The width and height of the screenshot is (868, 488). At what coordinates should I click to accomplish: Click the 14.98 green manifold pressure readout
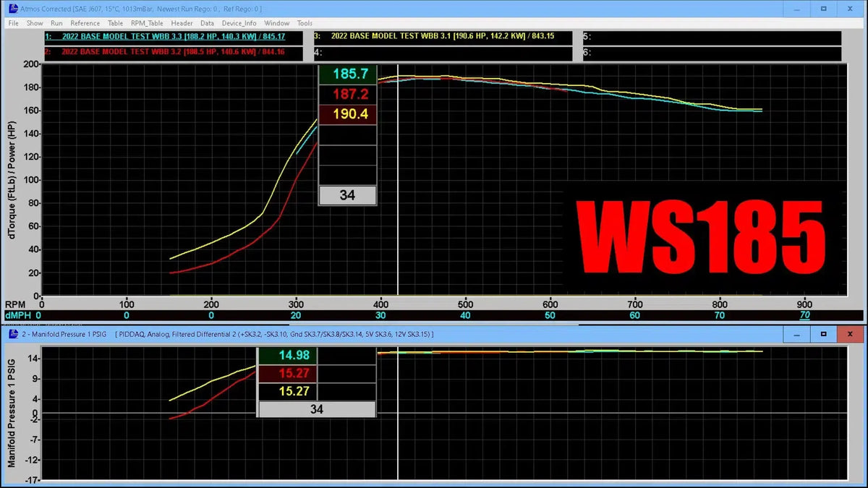[288, 354]
